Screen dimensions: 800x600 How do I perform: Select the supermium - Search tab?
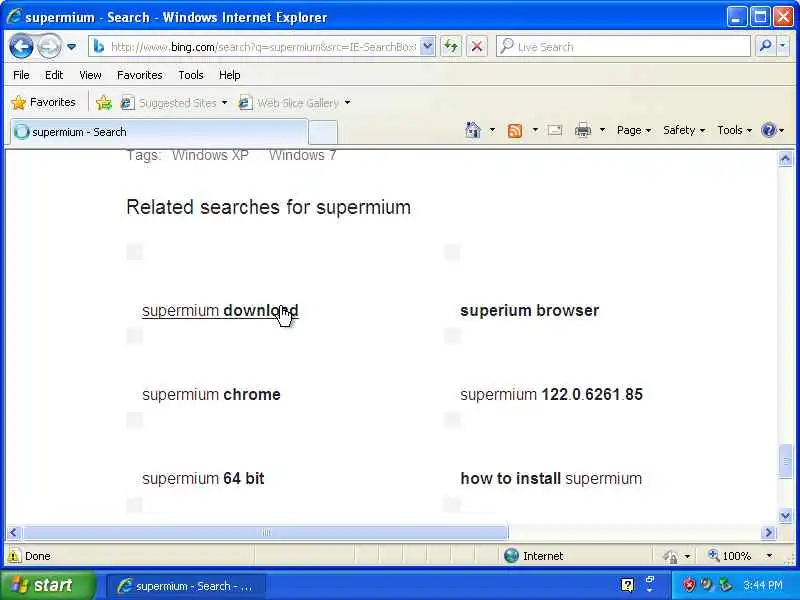[159, 132]
